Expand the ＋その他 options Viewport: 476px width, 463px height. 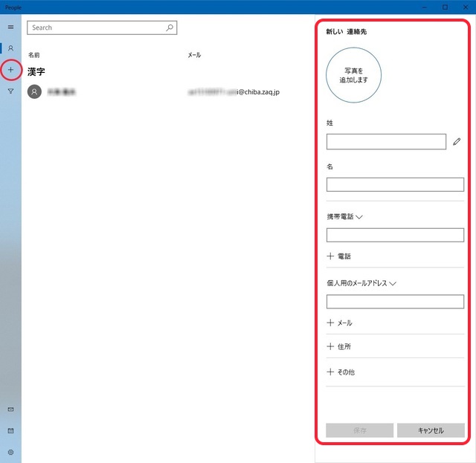point(341,372)
